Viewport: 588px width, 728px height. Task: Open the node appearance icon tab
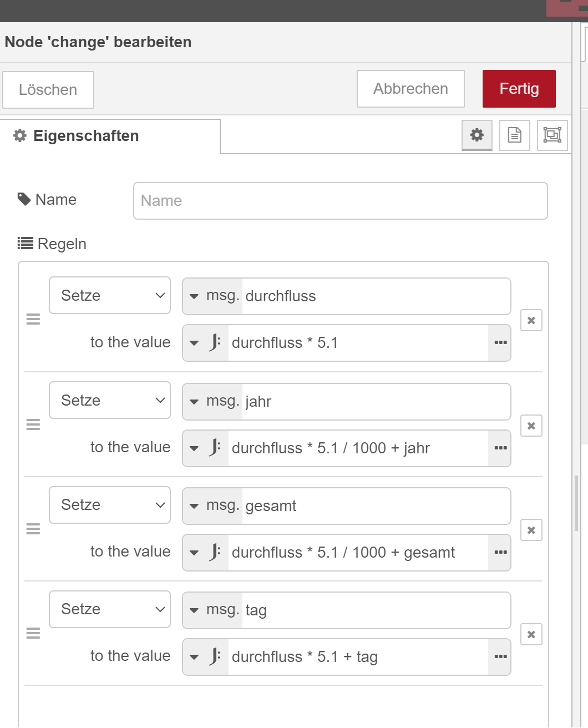(x=552, y=135)
